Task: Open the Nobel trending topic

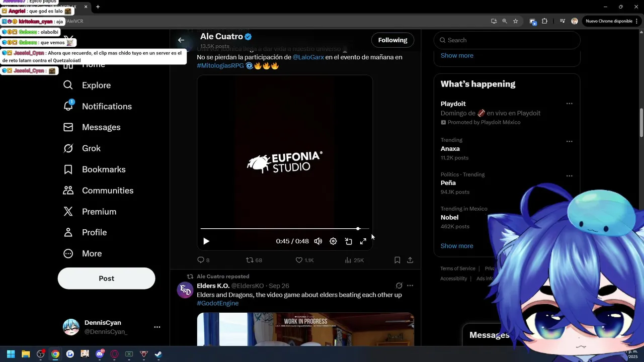Action: pyautogui.click(x=450, y=218)
